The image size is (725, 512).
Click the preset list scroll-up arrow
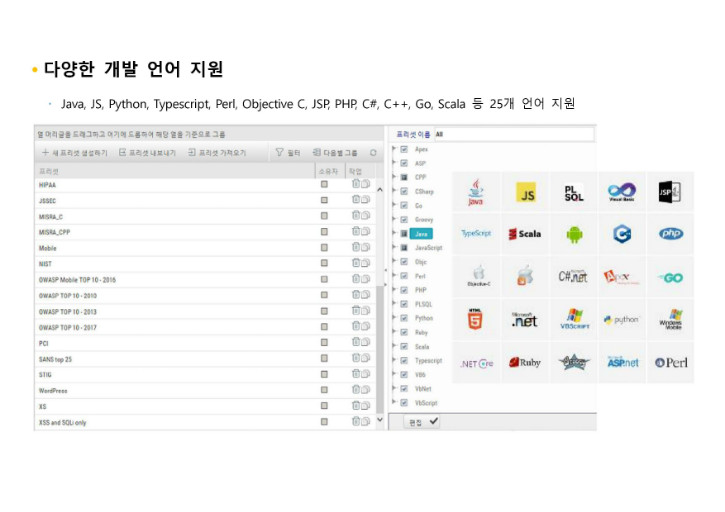coord(380,190)
